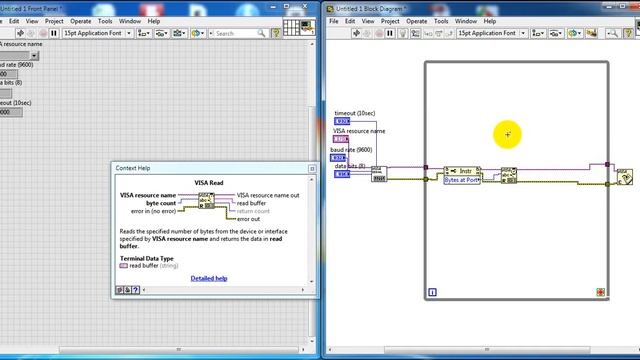The height and width of the screenshot is (360, 640).
Task: Open Tools menu in Block Diagram
Action: coord(441,21)
